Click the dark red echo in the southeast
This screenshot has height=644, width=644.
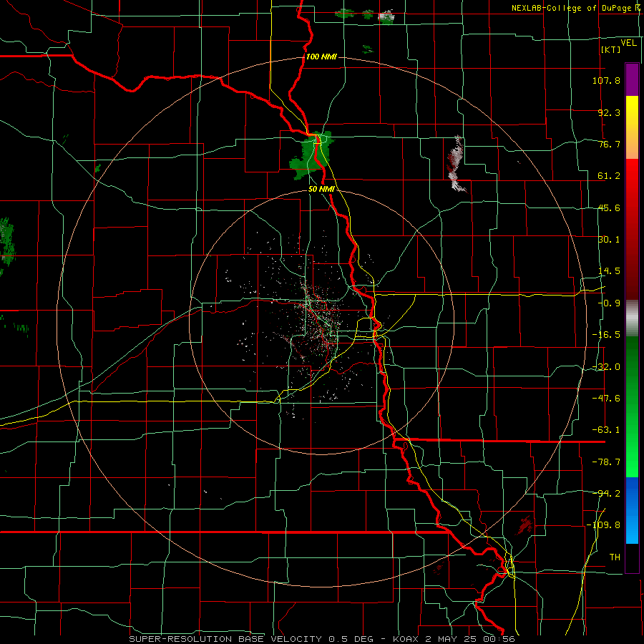pos(524,525)
